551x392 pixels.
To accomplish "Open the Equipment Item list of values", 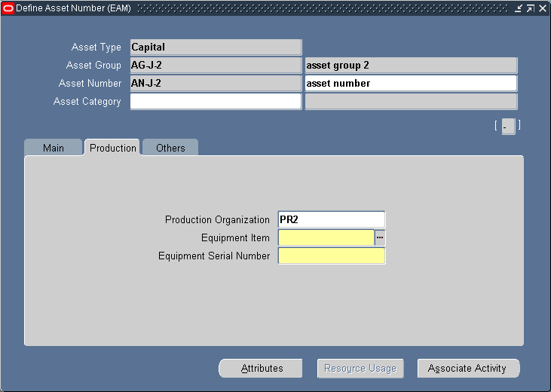I will click(x=380, y=238).
